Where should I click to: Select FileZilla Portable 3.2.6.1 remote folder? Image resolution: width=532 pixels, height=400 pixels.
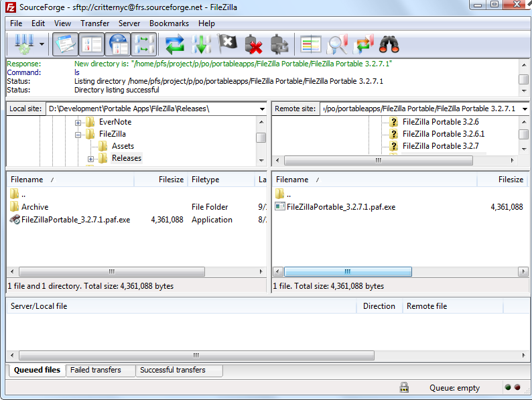pos(443,134)
